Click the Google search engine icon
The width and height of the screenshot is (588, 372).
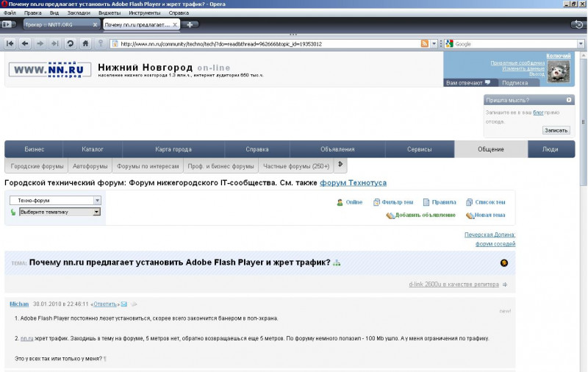pos(449,44)
